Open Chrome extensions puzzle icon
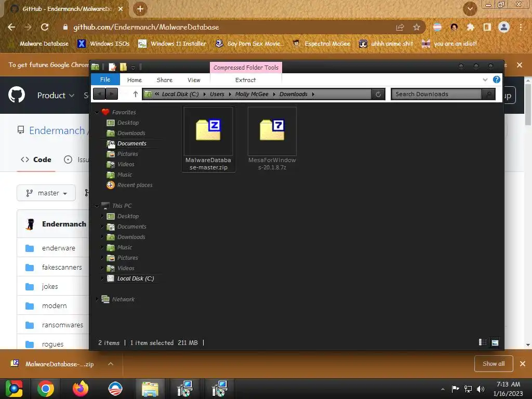 470,27
